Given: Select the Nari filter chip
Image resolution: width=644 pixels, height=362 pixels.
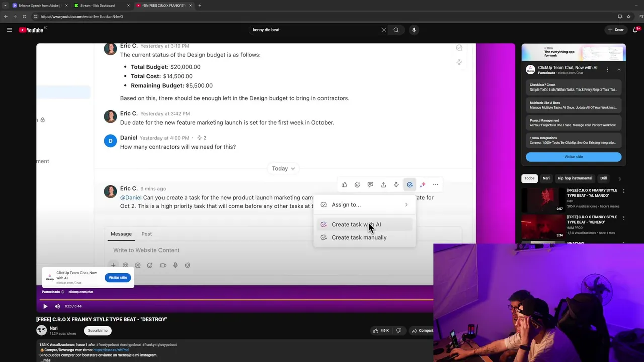Looking at the screenshot, I should coord(546,178).
